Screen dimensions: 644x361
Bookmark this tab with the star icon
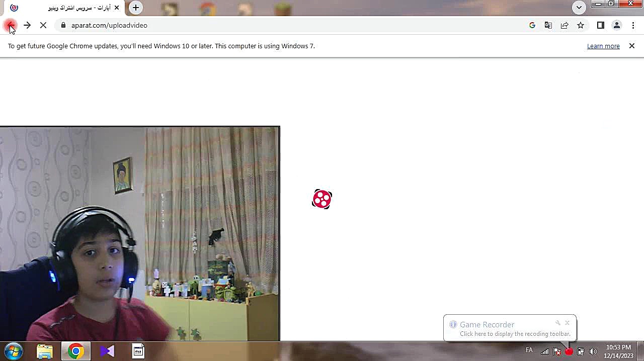[x=581, y=25]
